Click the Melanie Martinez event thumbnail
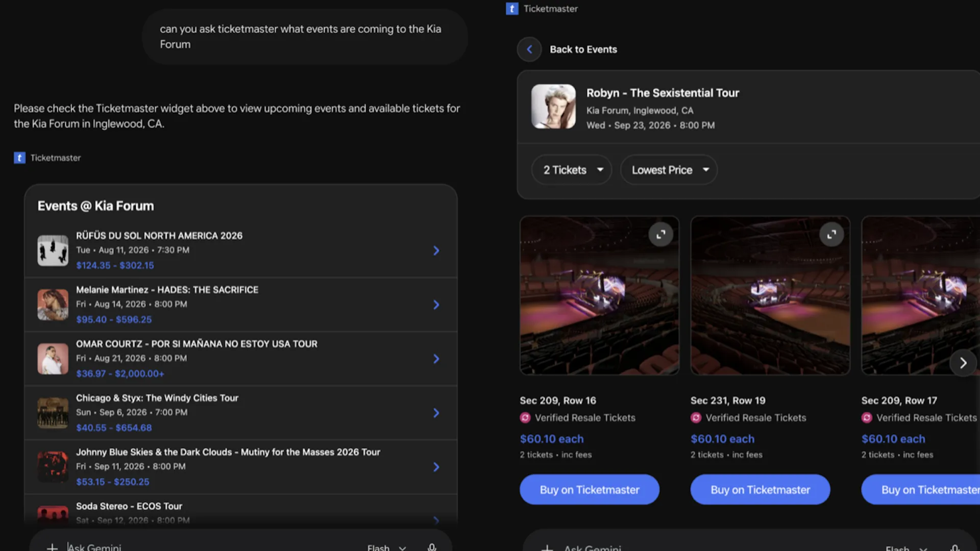The image size is (980, 551). pyautogui.click(x=53, y=305)
